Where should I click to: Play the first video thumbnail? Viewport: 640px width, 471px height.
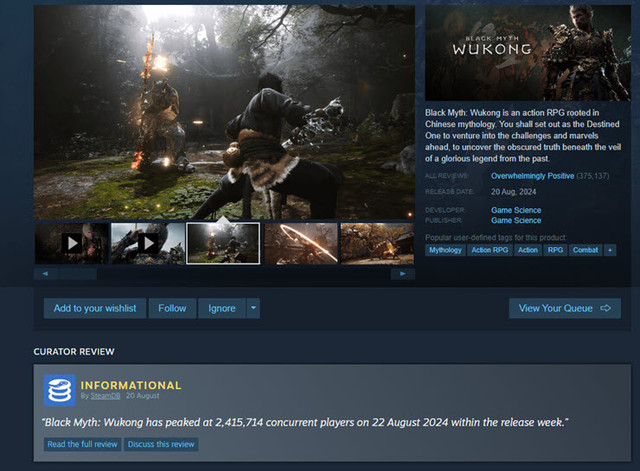pos(72,243)
